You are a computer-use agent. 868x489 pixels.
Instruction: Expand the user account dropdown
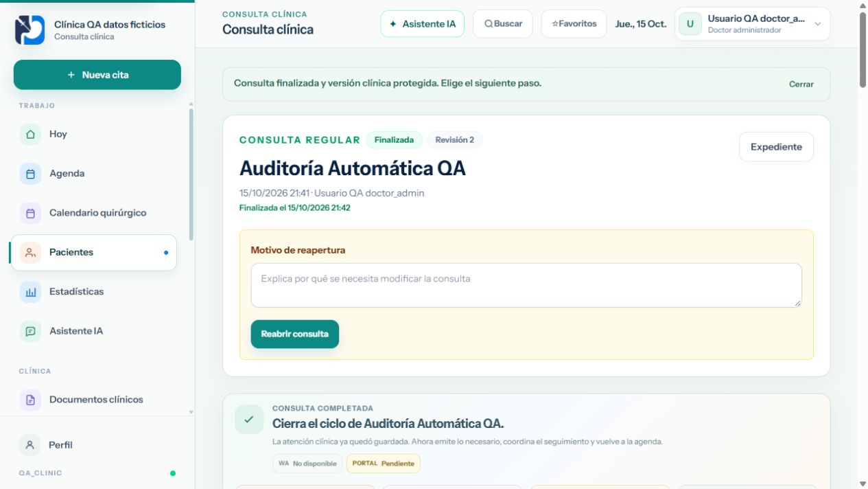coord(753,24)
